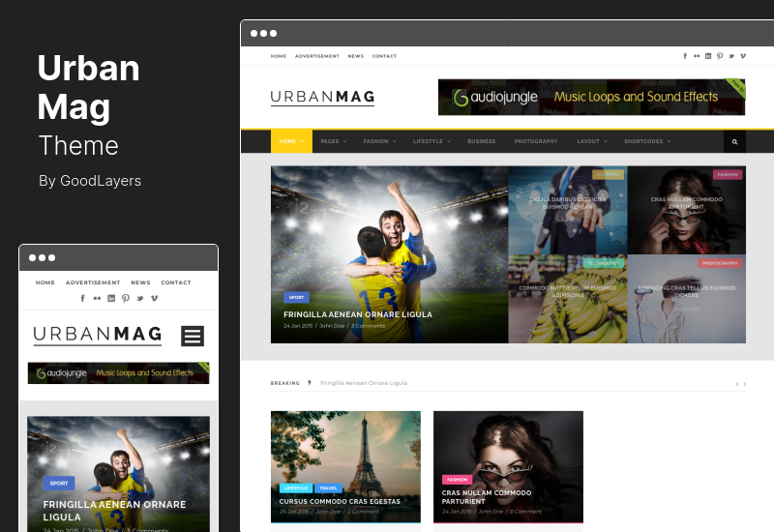This screenshot has width=774, height=532.
Task: Open Cras Nullam Commodo Parturient card title
Action: [487, 497]
